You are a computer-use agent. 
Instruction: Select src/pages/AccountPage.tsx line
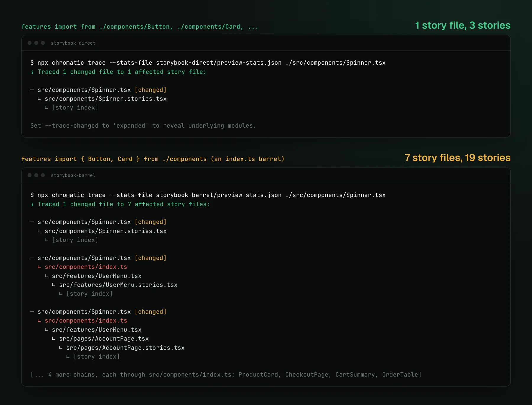104,339
